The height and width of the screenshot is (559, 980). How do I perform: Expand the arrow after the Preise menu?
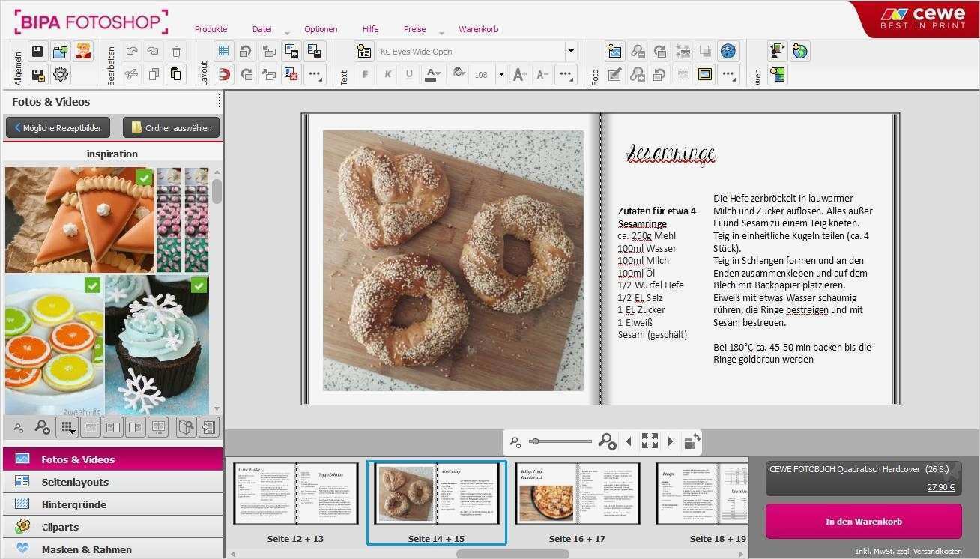tap(441, 33)
